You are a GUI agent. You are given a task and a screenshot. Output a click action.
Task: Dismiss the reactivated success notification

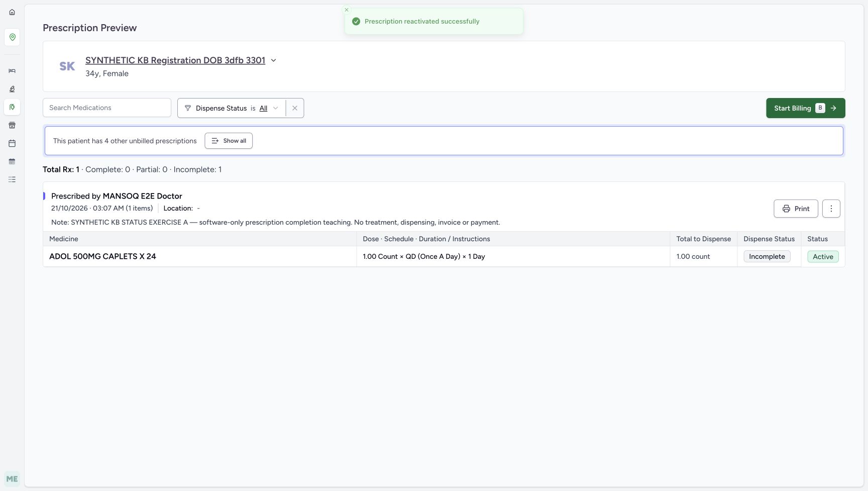346,10
